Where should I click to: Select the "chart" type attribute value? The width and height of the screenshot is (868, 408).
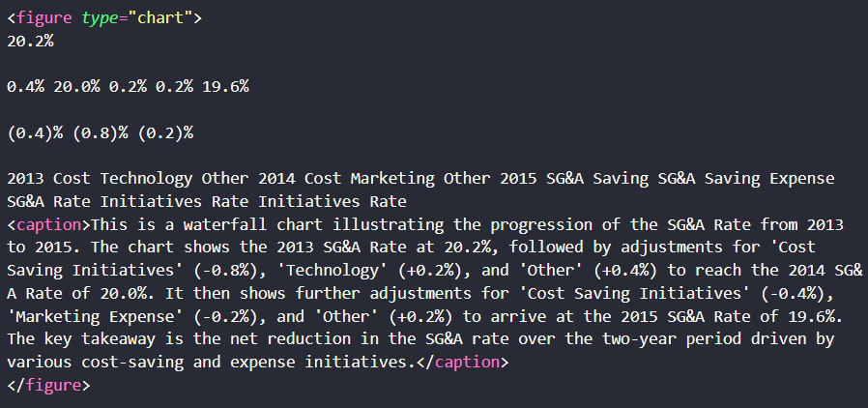160,17
